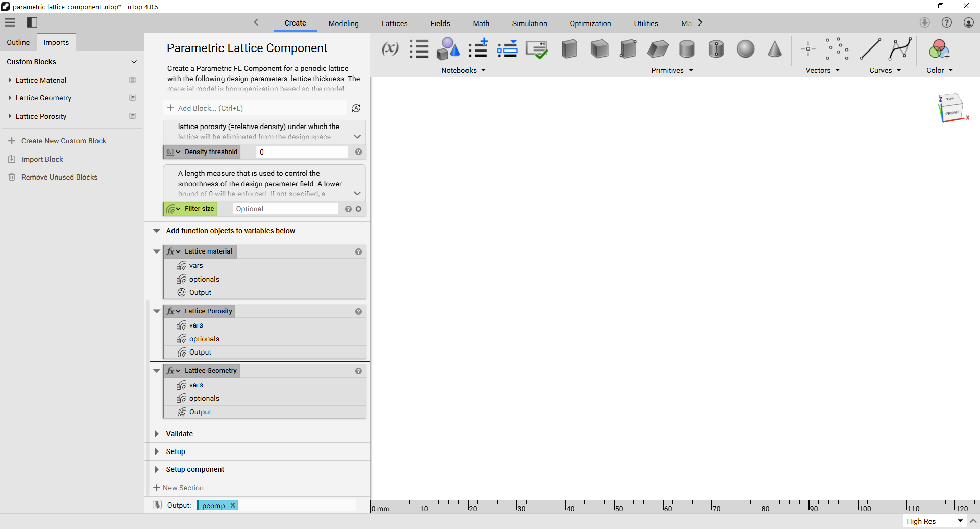Switch to the Imports tab
Viewport: 980px width, 529px height.
(x=56, y=42)
